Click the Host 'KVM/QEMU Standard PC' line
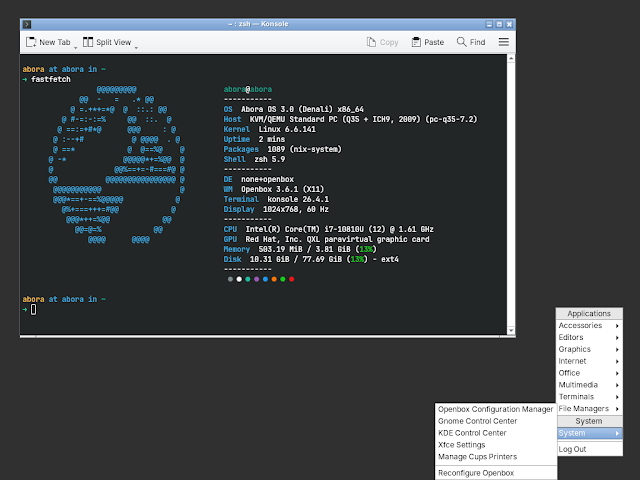Image resolution: width=640 pixels, height=480 pixels. click(350, 119)
